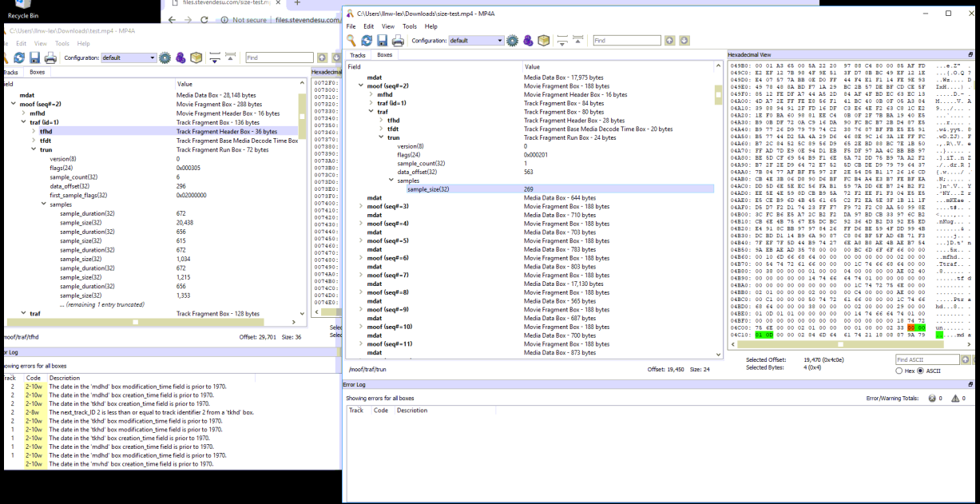Screen dimensions: 980x504
Task: Click the printer icon in size-test.mp4 toolbar
Action: [x=397, y=41]
